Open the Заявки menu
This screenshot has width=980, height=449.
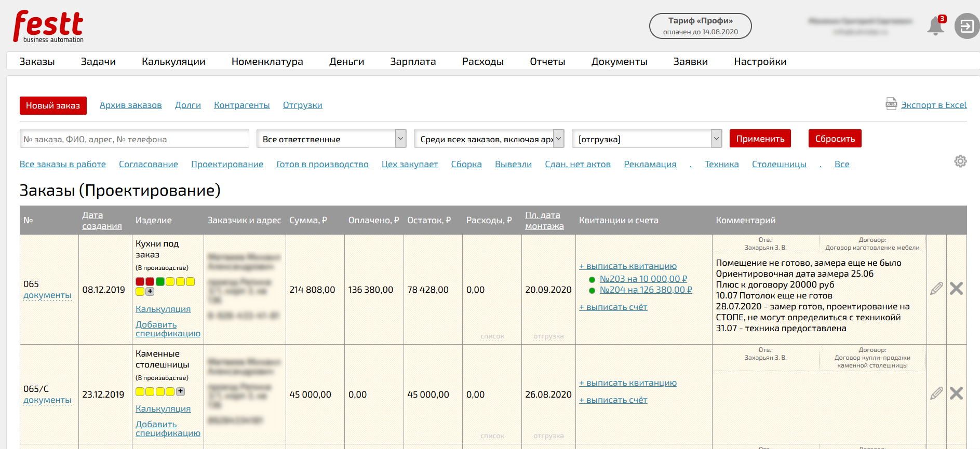690,61
